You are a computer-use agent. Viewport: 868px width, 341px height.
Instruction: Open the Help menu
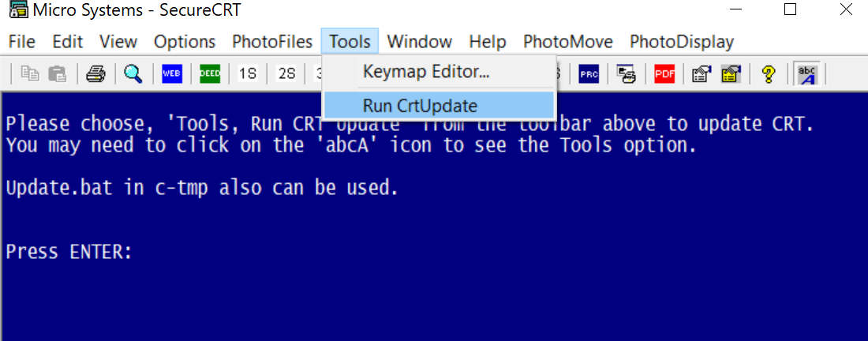488,42
